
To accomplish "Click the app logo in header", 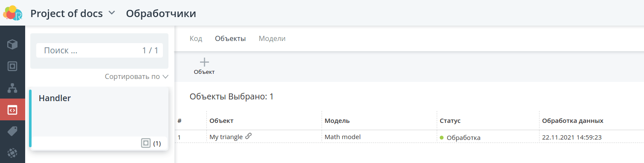I will pos(12,13).
